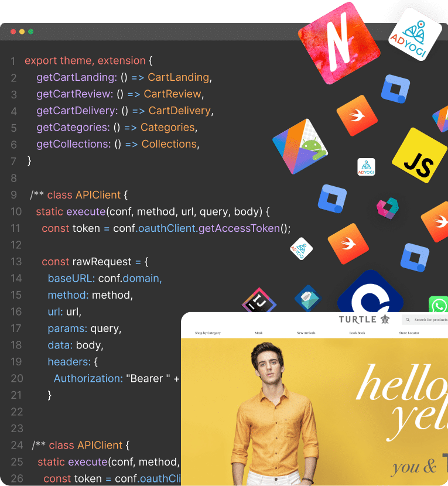448x486 pixels.
Task: Click the large ADYOGI logo tile at top
Action: pyautogui.click(x=415, y=34)
